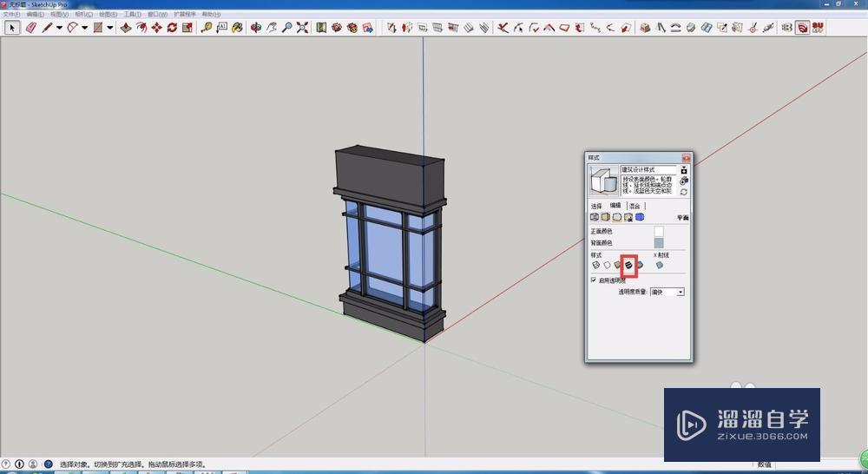Image resolution: width=868 pixels, height=474 pixels.
Task: Click the Zoom Extents tool
Action: (x=302, y=27)
